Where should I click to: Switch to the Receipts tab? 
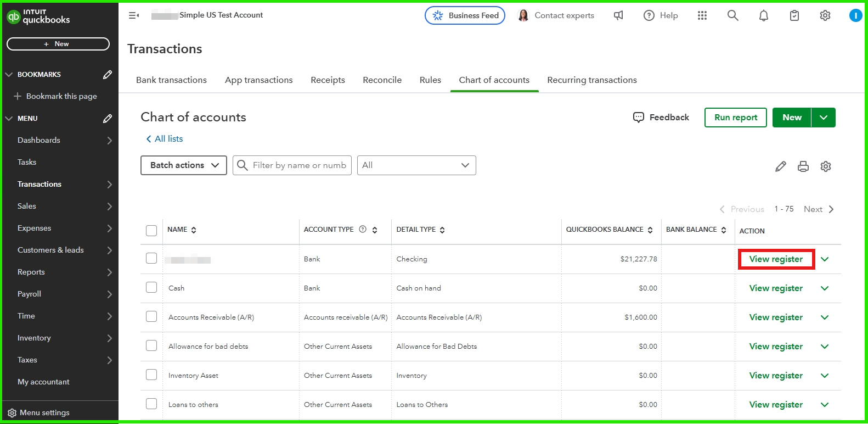[x=328, y=80]
